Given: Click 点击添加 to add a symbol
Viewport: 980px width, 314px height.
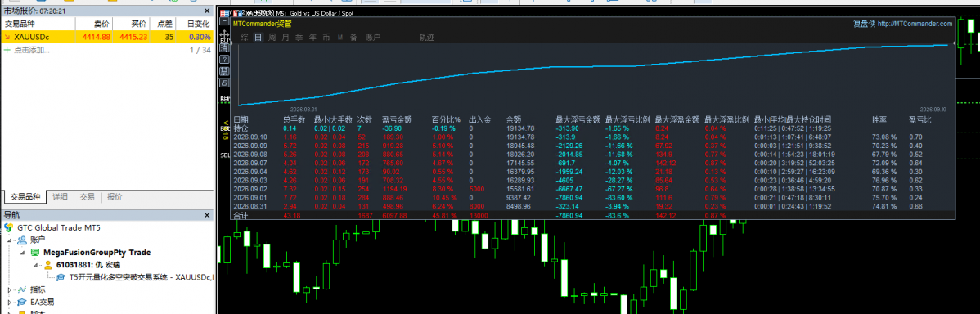Looking at the screenshot, I should [32, 49].
